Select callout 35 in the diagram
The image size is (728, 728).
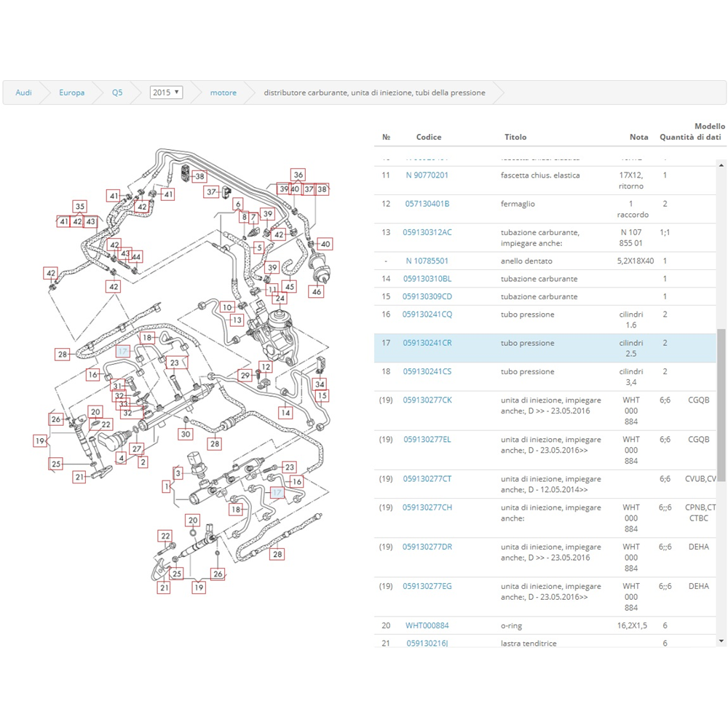click(80, 207)
